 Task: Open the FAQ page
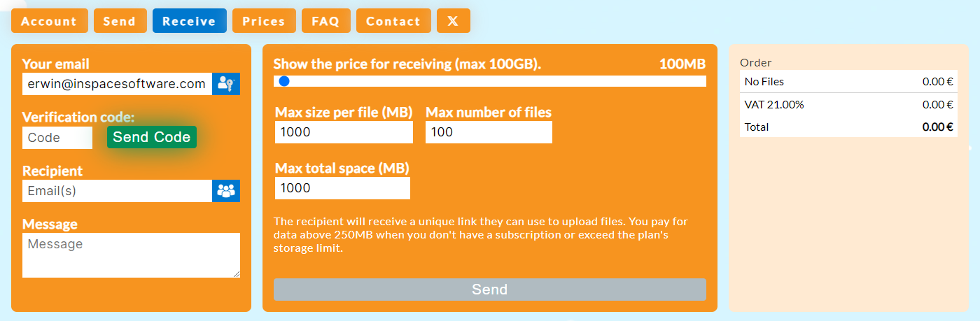point(325,21)
